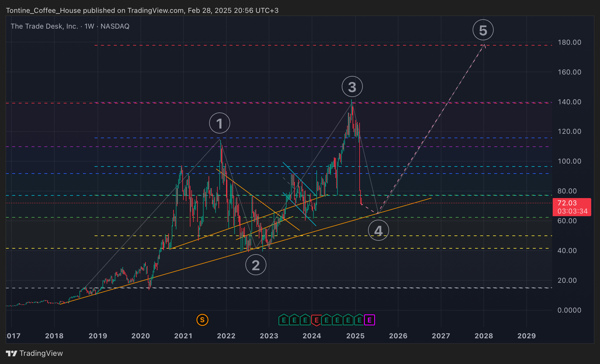
Task: Select the circled wave 3 label
Action: pos(352,86)
